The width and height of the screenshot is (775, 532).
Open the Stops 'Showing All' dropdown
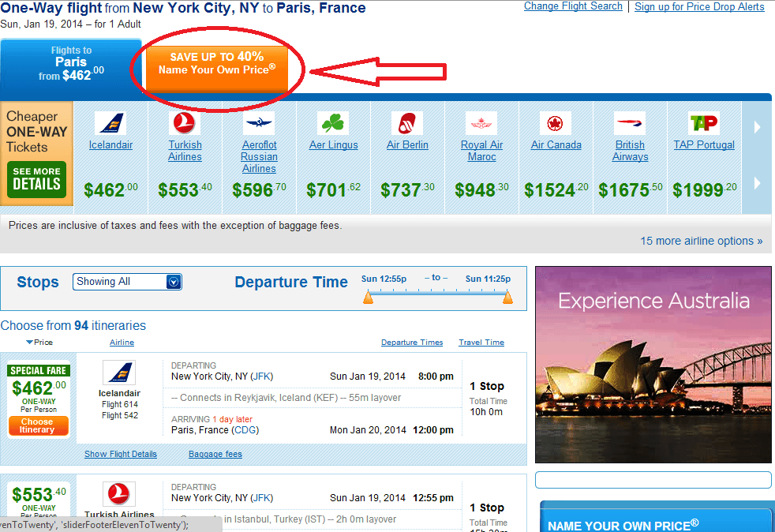click(126, 281)
